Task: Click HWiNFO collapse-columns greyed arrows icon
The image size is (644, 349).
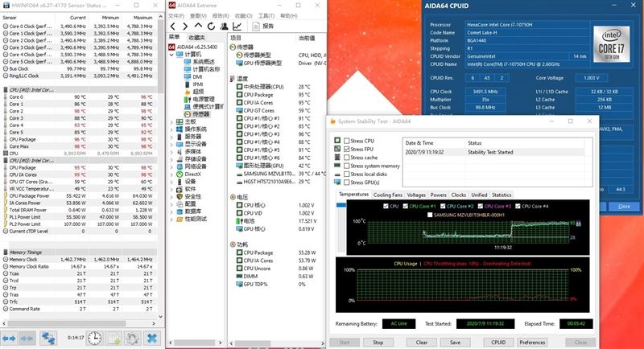Action: click(x=27, y=339)
